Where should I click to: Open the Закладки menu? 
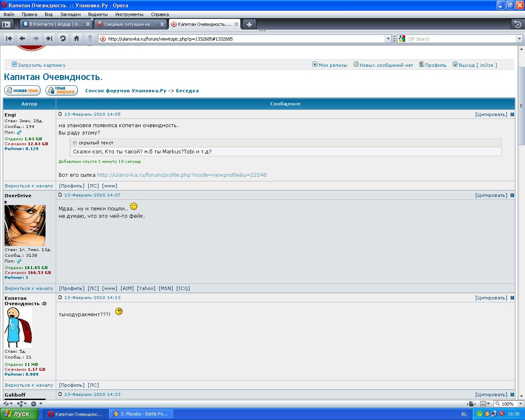(x=71, y=14)
